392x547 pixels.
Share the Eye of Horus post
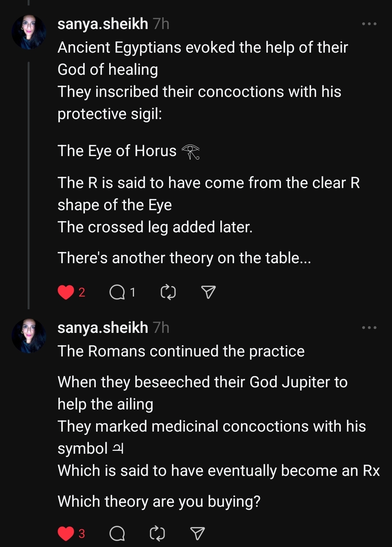tap(208, 292)
